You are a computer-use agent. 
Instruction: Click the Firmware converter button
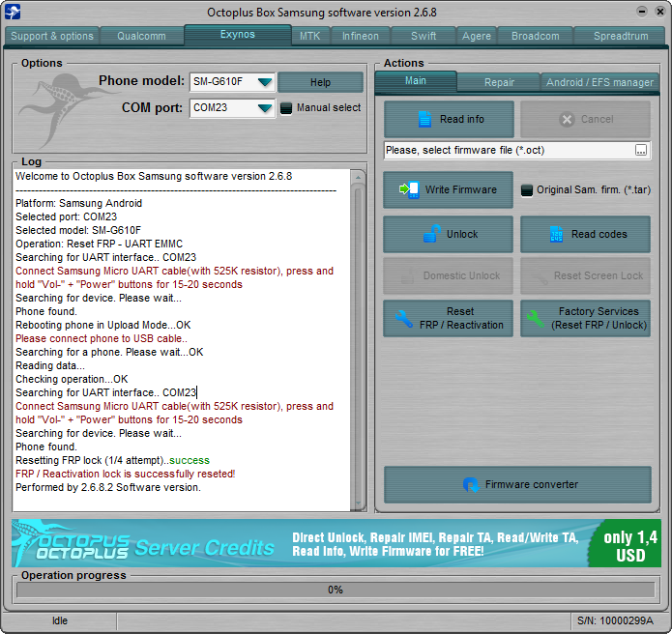517,484
